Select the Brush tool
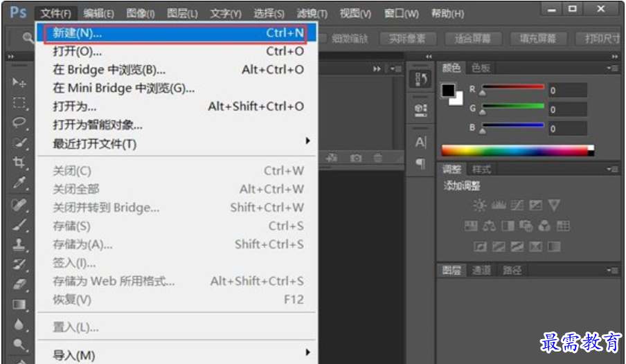This screenshot has width=626, height=364. pos(19,225)
